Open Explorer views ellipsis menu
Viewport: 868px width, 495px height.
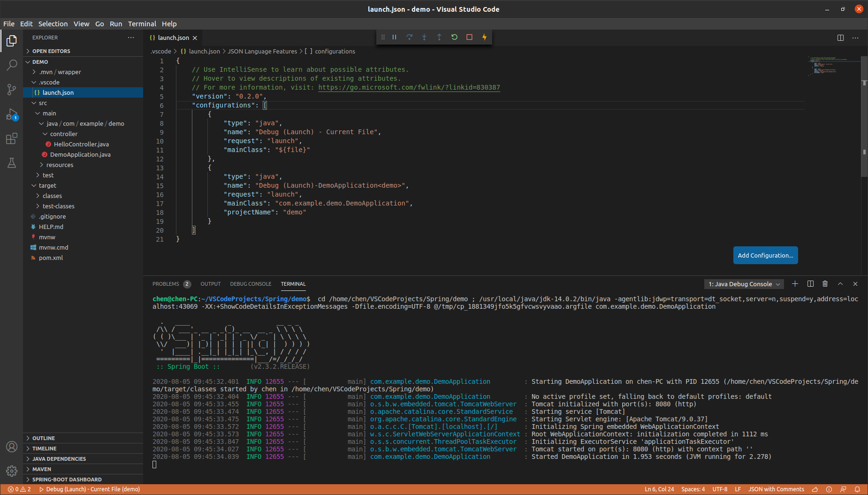point(131,38)
